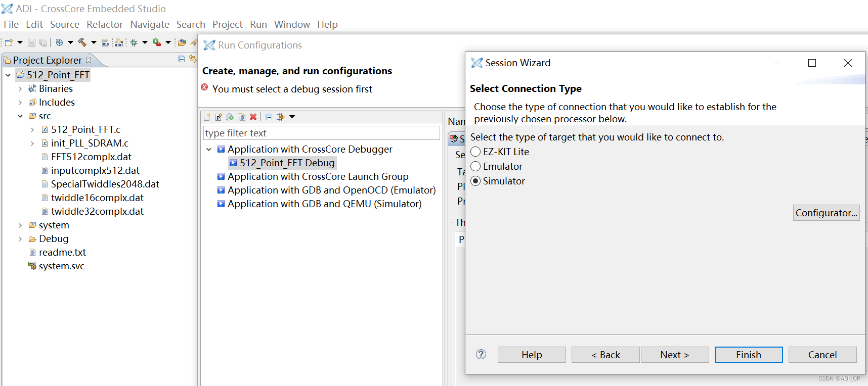Select twiddle32complx.dat in Project Explorer
The width and height of the screenshot is (868, 386).
(x=93, y=211)
